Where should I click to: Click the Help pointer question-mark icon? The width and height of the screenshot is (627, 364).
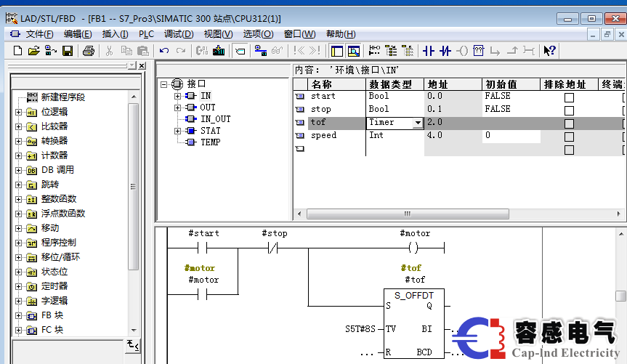tap(550, 51)
